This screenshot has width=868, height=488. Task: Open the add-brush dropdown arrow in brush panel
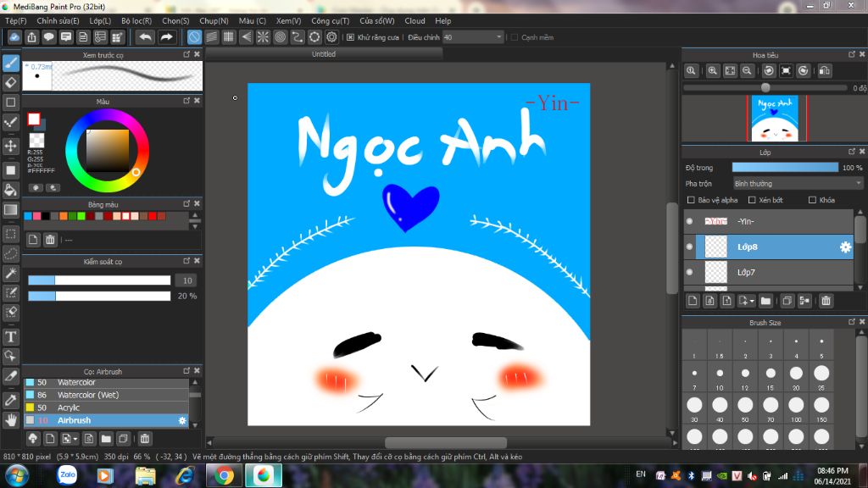75,440
